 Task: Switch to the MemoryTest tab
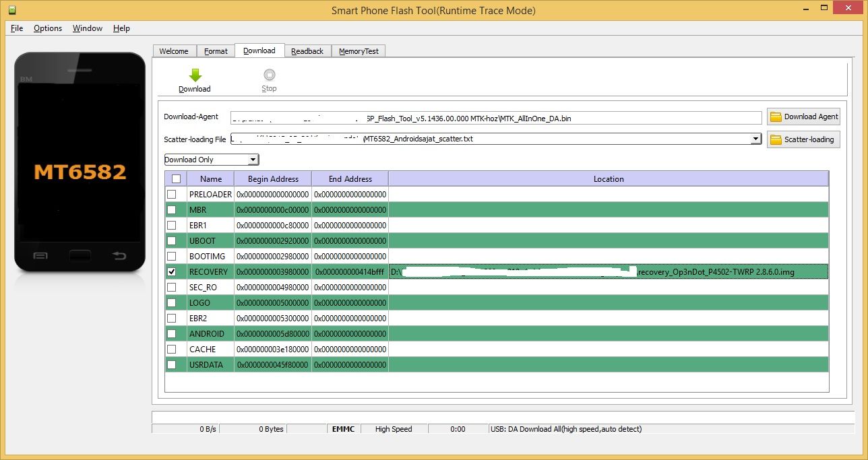click(359, 51)
